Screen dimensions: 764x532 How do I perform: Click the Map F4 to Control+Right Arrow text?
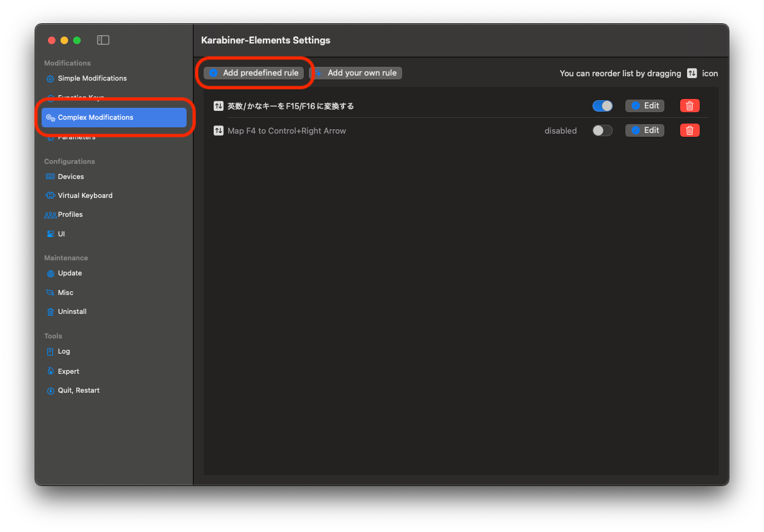coord(287,130)
